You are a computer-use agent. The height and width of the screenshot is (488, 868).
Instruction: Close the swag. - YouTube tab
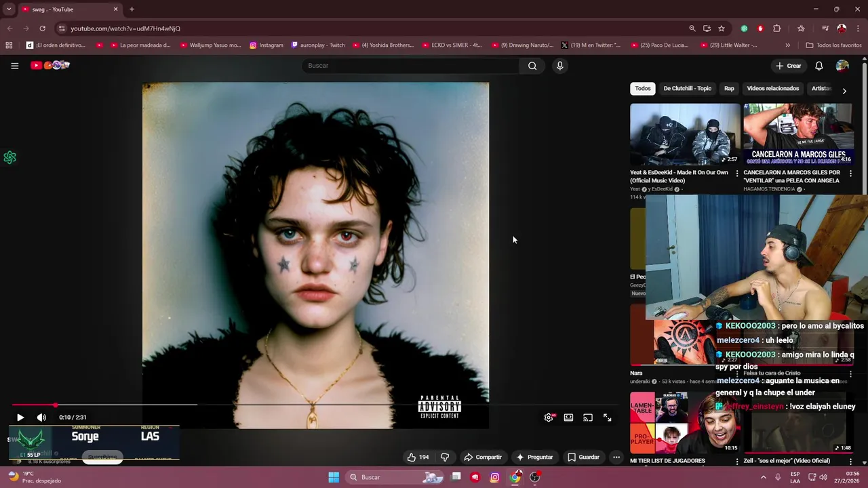pos(115,9)
